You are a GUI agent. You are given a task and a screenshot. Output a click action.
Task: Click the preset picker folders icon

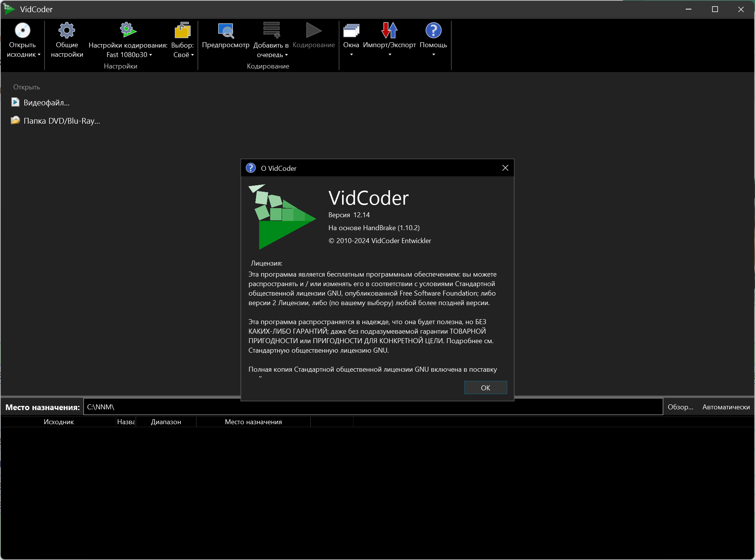click(183, 30)
